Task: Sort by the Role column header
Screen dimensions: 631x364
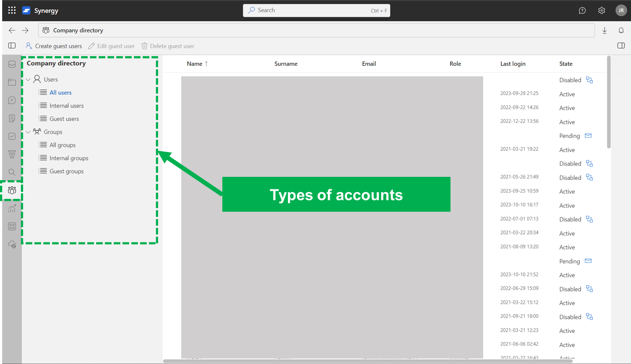Action: pyautogui.click(x=455, y=64)
